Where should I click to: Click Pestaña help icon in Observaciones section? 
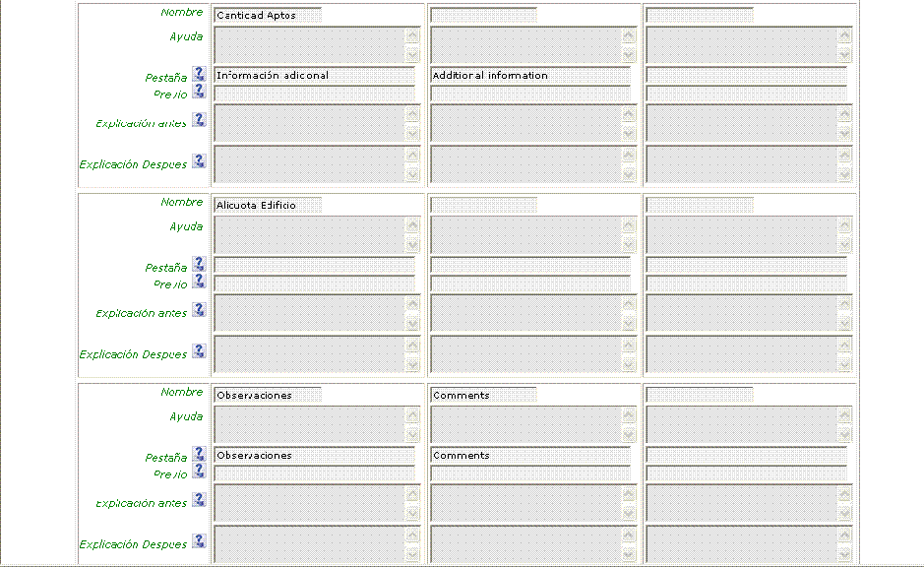pyautogui.click(x=199, y=454)
